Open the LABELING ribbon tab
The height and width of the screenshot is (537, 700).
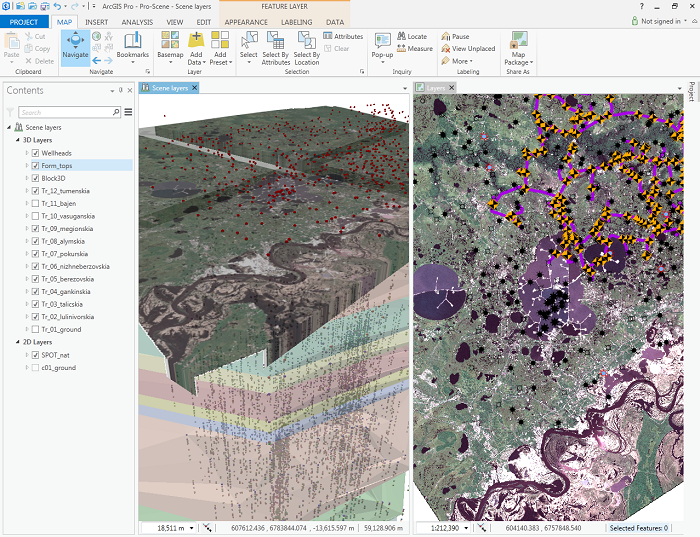(296, 21)
